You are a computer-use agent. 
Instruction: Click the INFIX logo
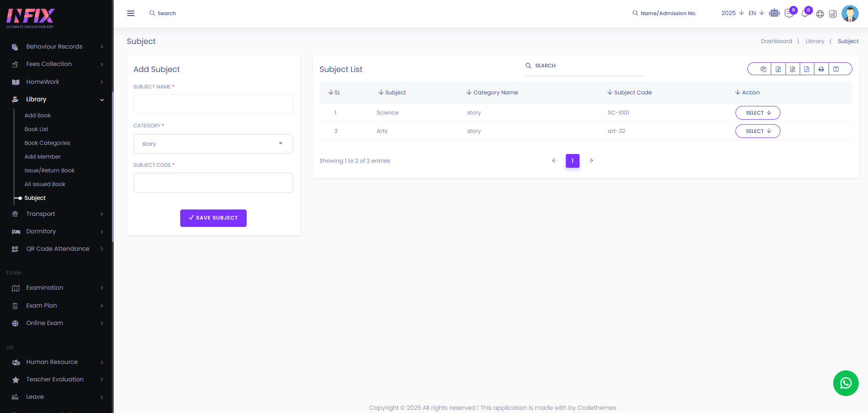[x=30, y=18]
